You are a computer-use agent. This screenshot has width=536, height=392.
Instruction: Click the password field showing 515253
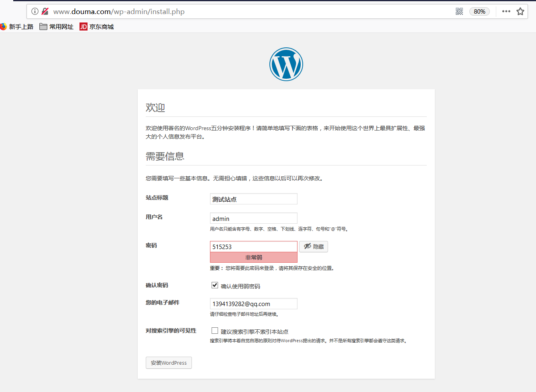(254, 247)
